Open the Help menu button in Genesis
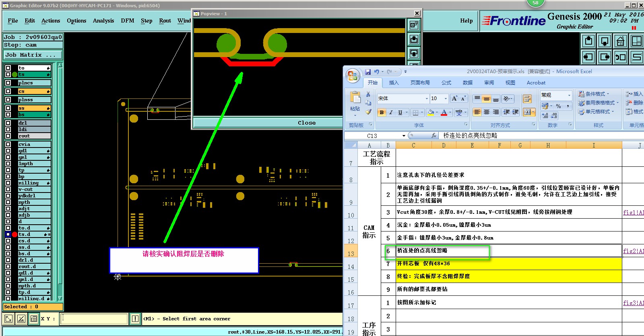This screenshot has width=644, height=336. [x=466, y=20]
